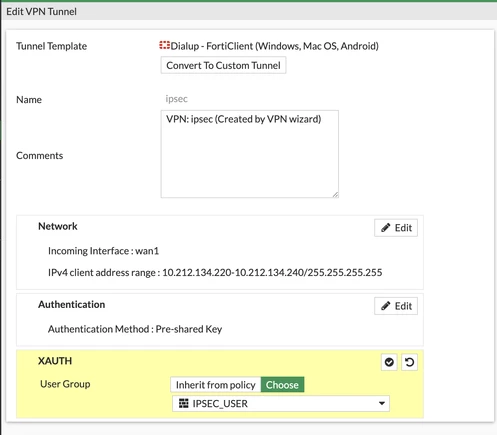497x435 pixels.
Task: Click inside the Comments text area
Action: pos(250,154)
